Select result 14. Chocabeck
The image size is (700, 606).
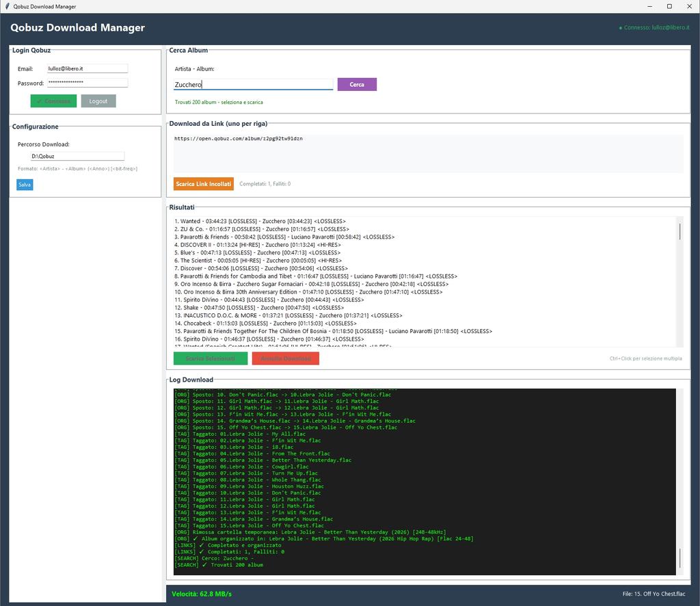point(266,324)
